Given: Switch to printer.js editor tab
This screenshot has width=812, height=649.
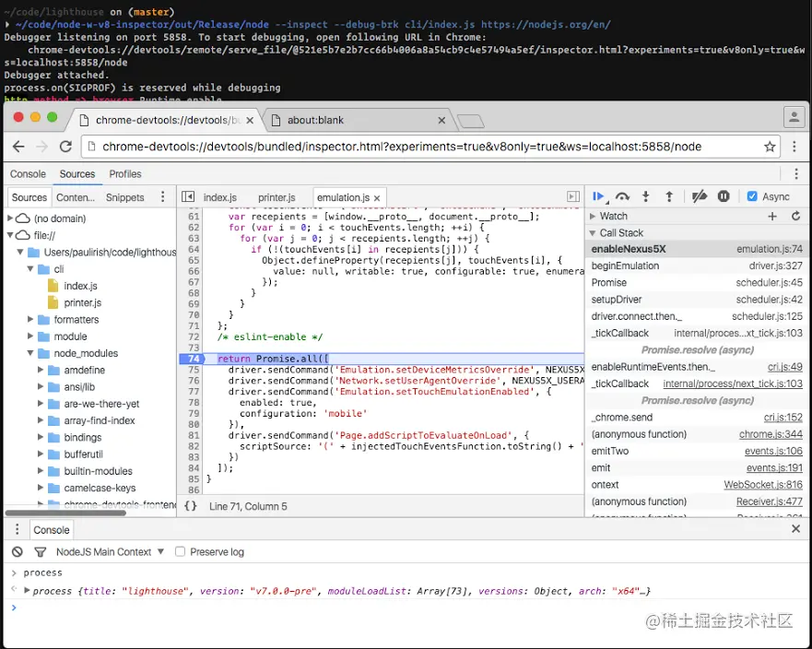Looking at the screenshot, I should tap(277, 197).
